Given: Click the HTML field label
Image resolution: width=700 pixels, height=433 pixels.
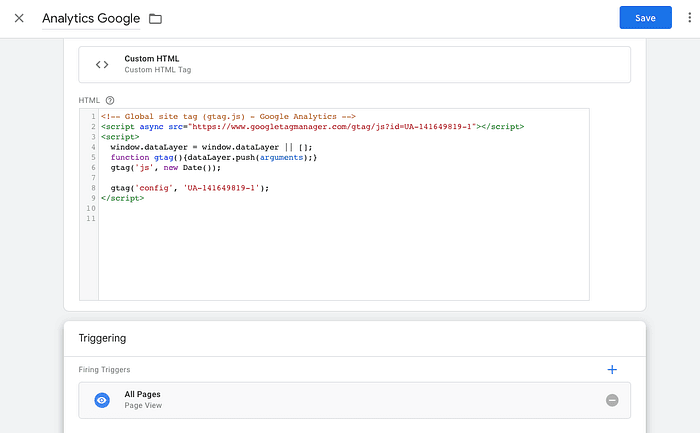Looking at the screenshot, I should 89,100.
